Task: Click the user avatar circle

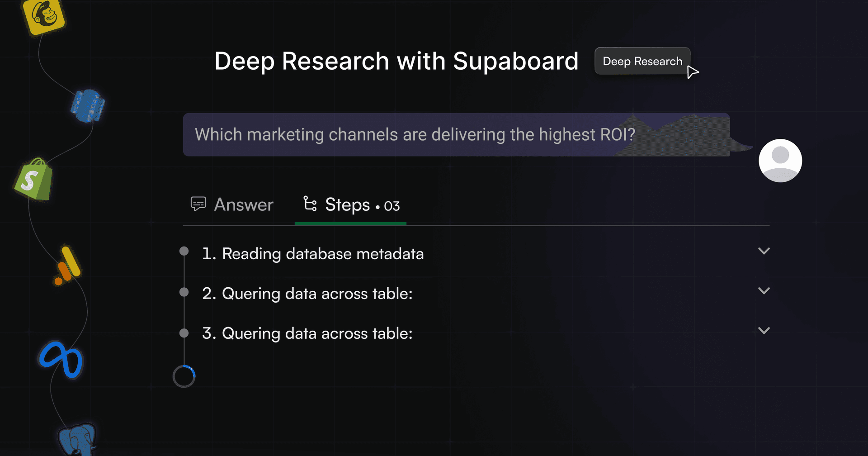Action: [x=780, y=161]
